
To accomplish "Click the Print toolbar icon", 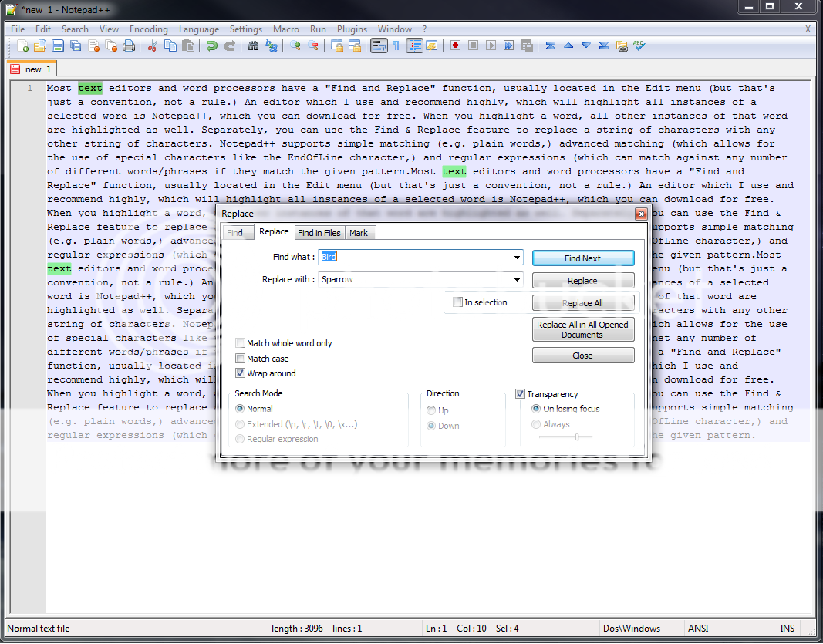I will 129,46.
